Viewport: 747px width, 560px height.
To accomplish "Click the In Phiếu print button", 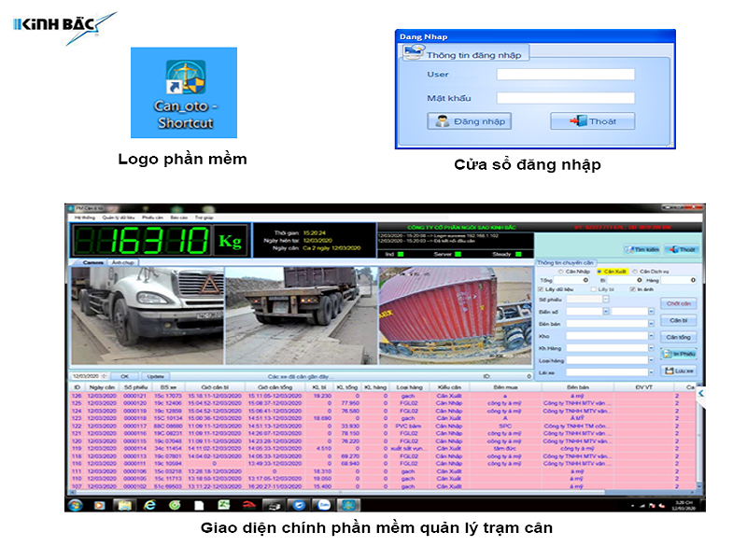I will click(679, 354).
